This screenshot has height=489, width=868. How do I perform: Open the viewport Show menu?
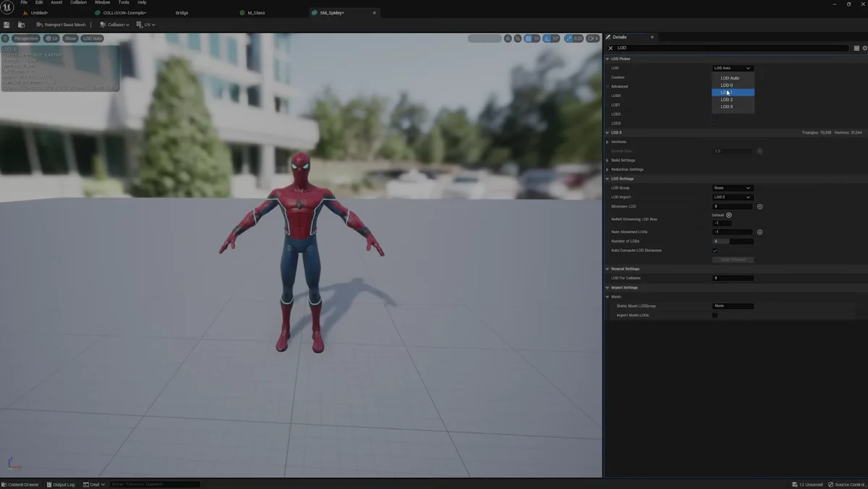(x=70, y=38)
